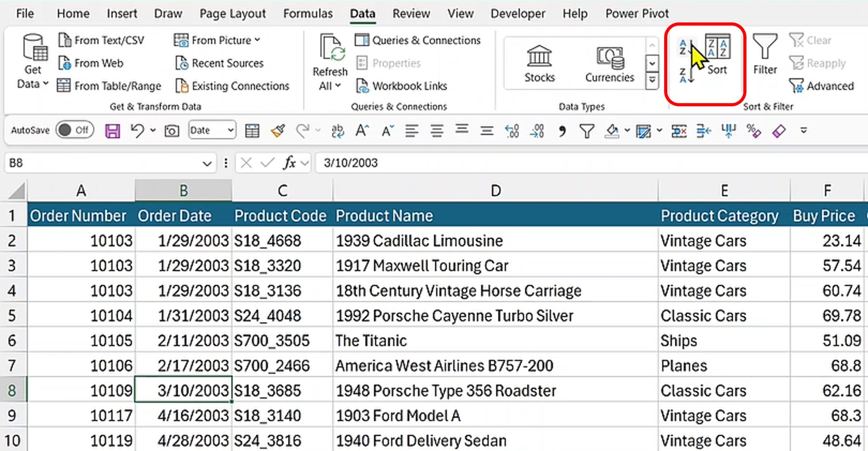The image size is (868, 451).
Task: Click Increase Font Size icon
Action: (x=362, y=131)
